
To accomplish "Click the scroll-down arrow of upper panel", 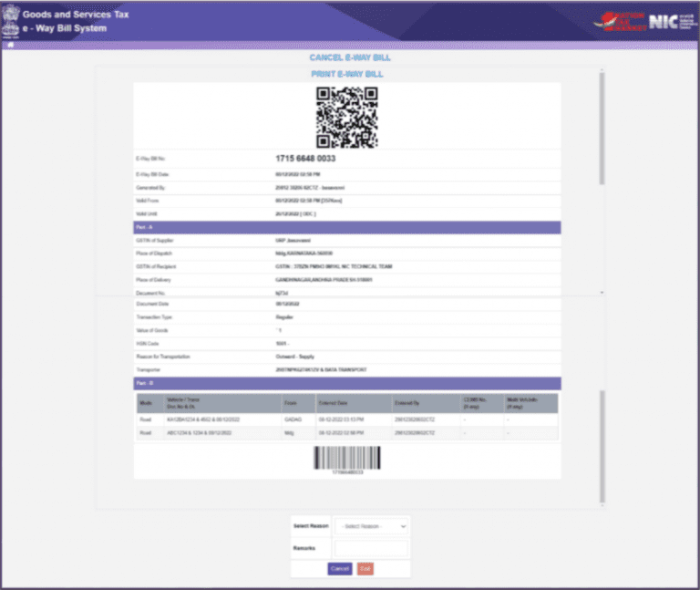I will [x=602, y=292].
